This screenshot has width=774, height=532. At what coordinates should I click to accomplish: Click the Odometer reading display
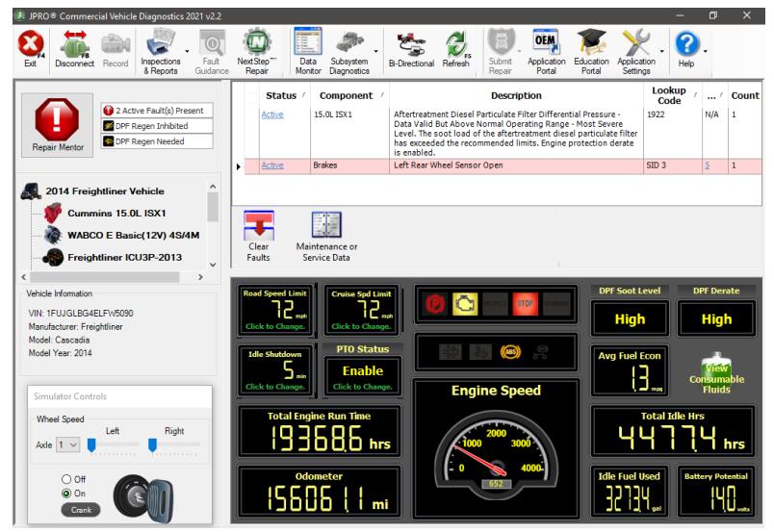[x=319, y=492]
